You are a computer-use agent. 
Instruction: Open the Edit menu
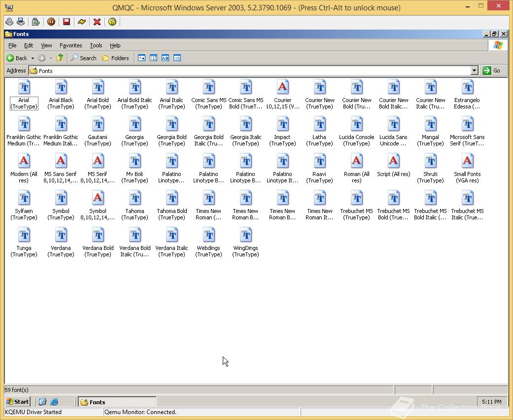29,45
